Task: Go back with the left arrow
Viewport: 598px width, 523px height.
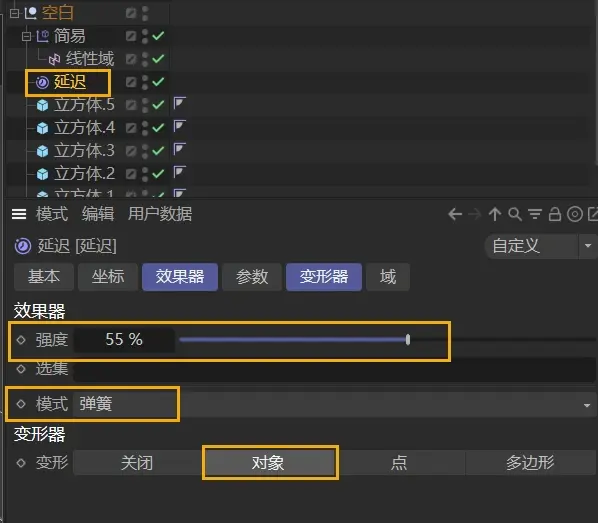Action: (x=455, y=214)
